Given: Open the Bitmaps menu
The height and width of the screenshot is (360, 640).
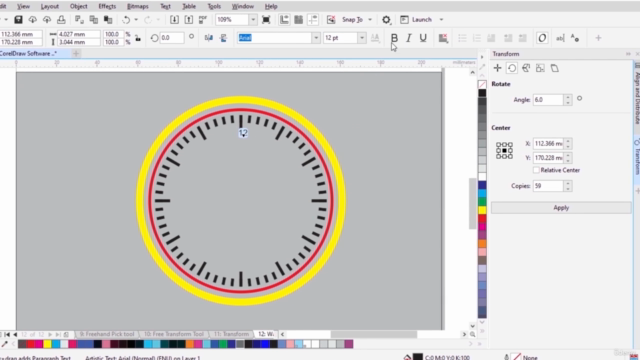Looking at the screenshot, I should click(x=138, y=7).
